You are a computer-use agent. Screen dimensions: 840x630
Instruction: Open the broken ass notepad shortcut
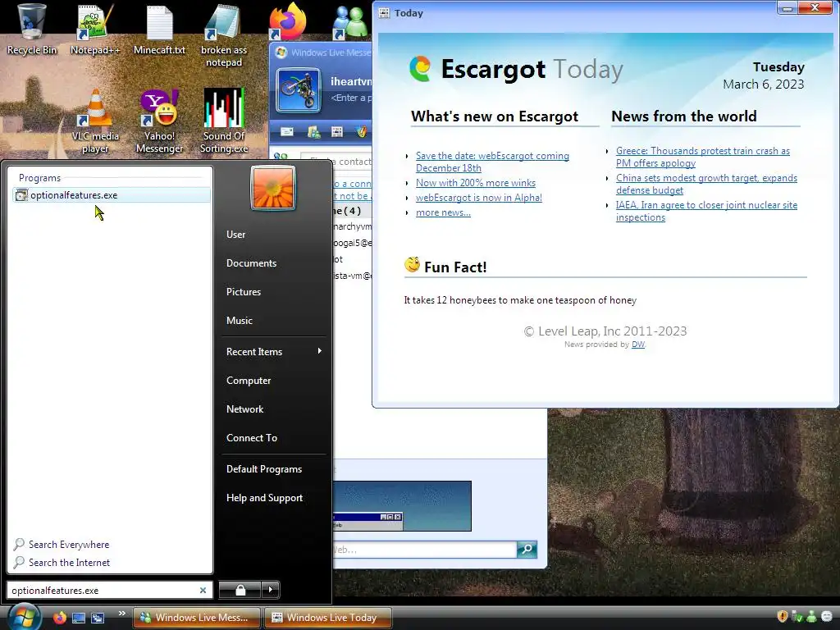(223, 34)
